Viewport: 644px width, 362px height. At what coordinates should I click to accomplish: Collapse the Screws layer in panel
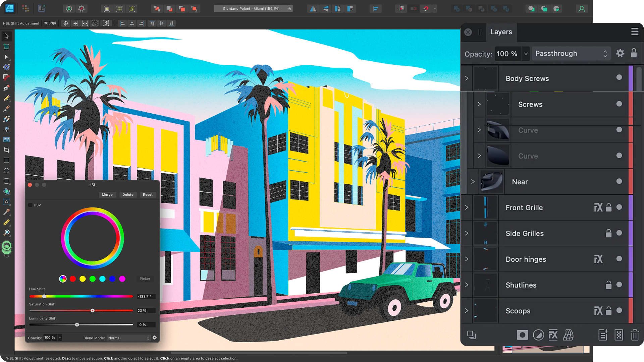(x=479, y=104)
